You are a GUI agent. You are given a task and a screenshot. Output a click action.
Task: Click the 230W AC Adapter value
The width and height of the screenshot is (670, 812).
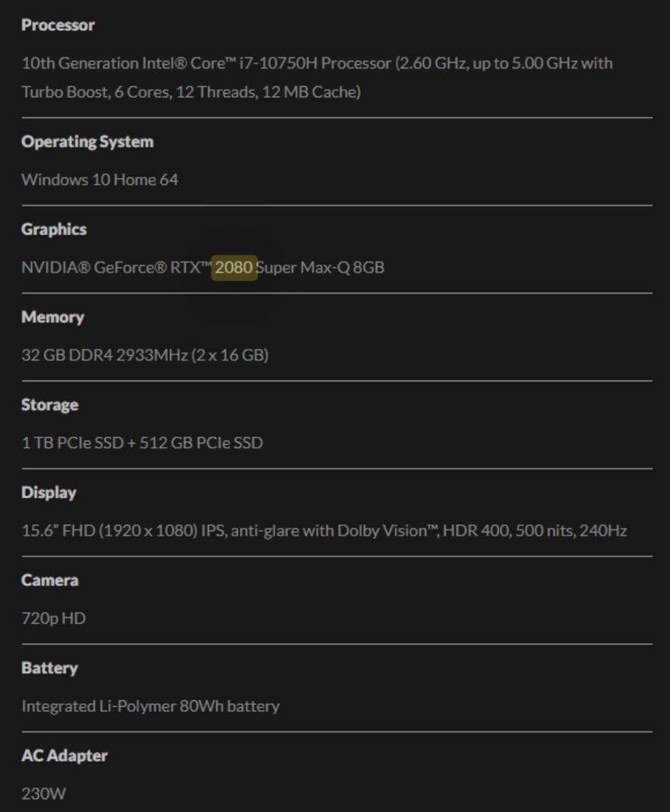(43, 793)
